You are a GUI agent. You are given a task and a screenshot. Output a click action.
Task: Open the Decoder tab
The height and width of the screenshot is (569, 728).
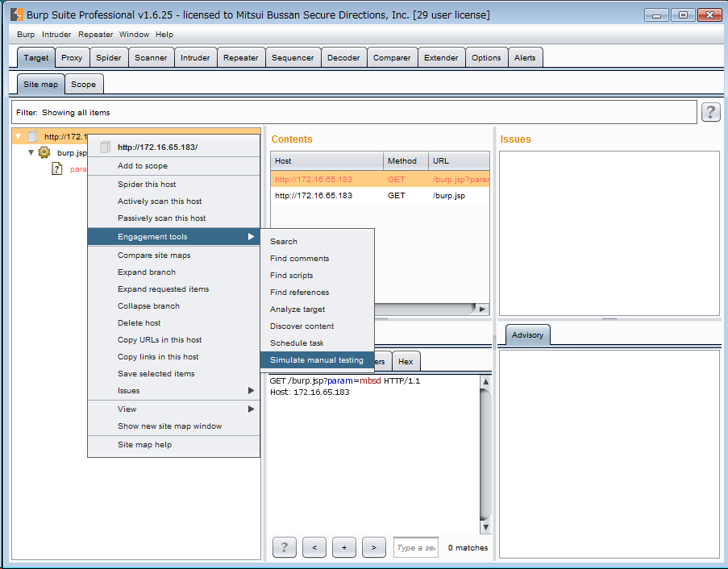click(x=343, y=57)
